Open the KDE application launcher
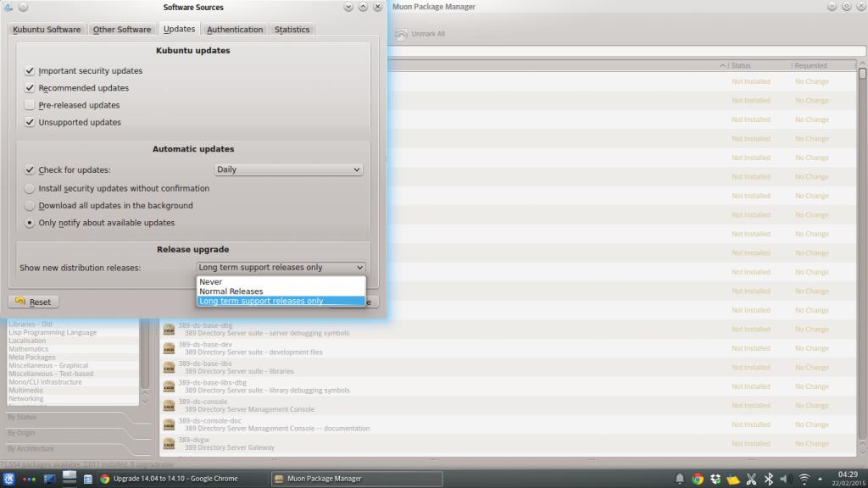This screenshot has width=868, height=488. [9, 479]
